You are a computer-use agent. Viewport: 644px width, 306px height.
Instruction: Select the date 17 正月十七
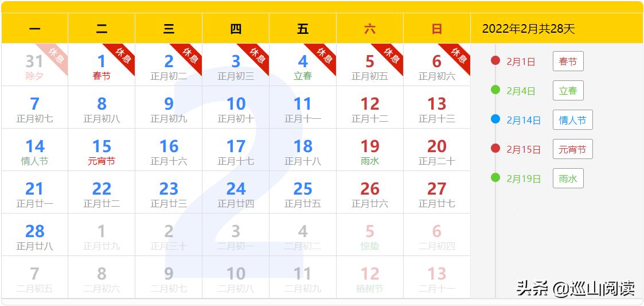pos(236,150)
